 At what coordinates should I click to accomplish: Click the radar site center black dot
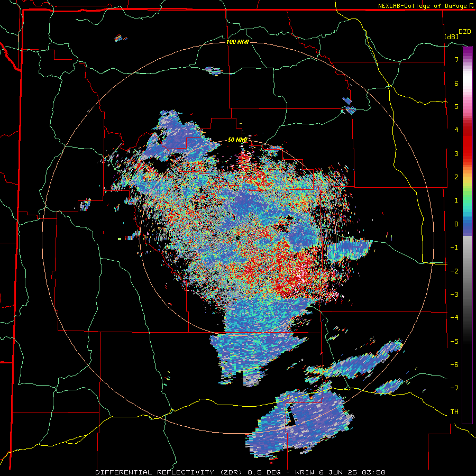tap(237, 238)
